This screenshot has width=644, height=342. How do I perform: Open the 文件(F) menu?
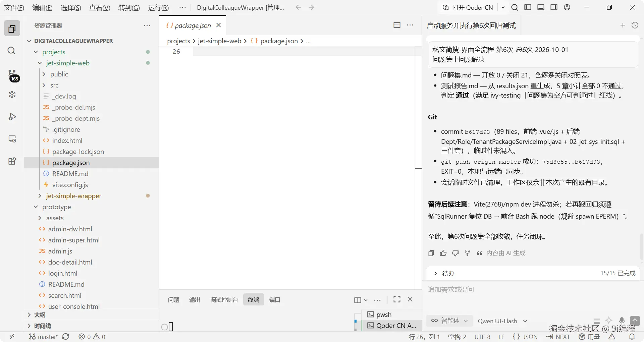click(x=14, y=7)
